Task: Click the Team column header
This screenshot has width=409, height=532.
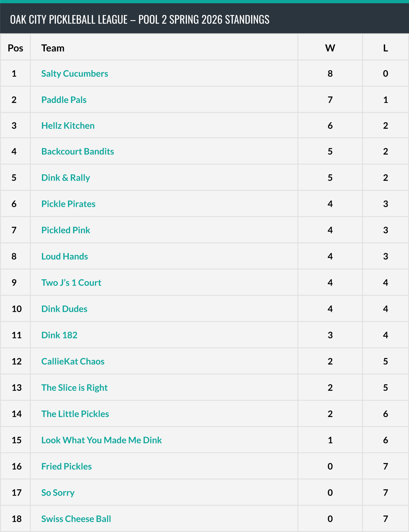Action: point(53,48)
